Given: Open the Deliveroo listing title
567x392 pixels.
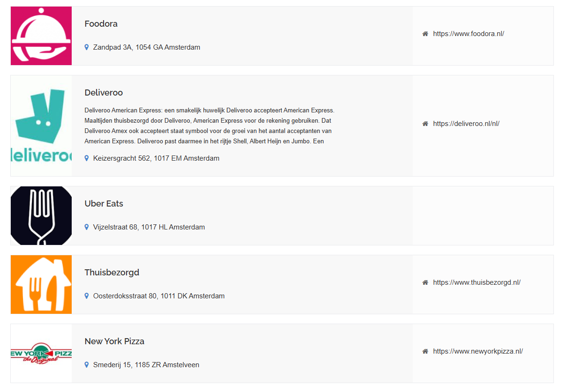Looking at the screenshot, I should [104, 93].
